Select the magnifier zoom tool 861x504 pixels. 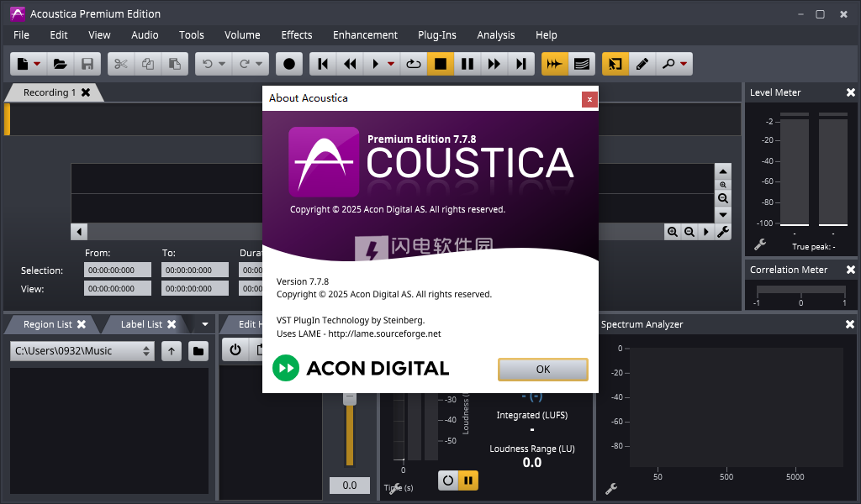click(x=668, y=64)
